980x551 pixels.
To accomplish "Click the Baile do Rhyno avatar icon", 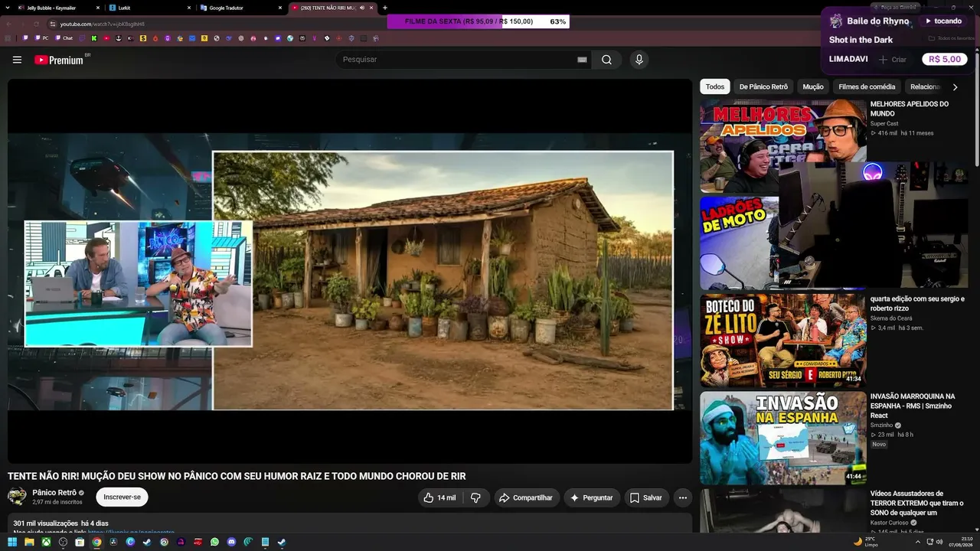I will pos(836,21).
